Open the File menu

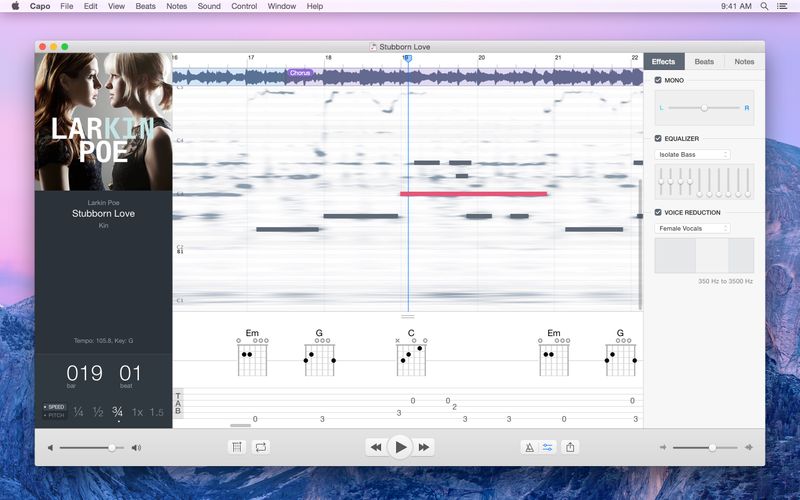coord(67,6)
